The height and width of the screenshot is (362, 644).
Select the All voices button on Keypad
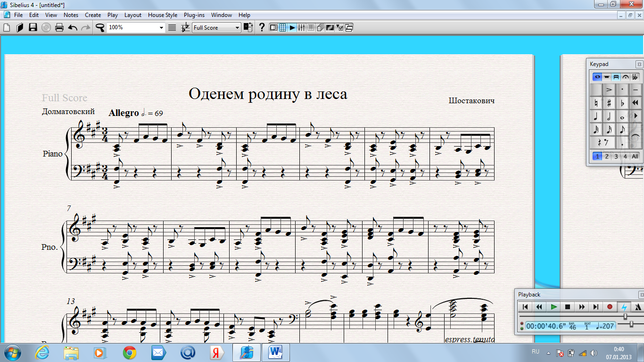point(635,156)
